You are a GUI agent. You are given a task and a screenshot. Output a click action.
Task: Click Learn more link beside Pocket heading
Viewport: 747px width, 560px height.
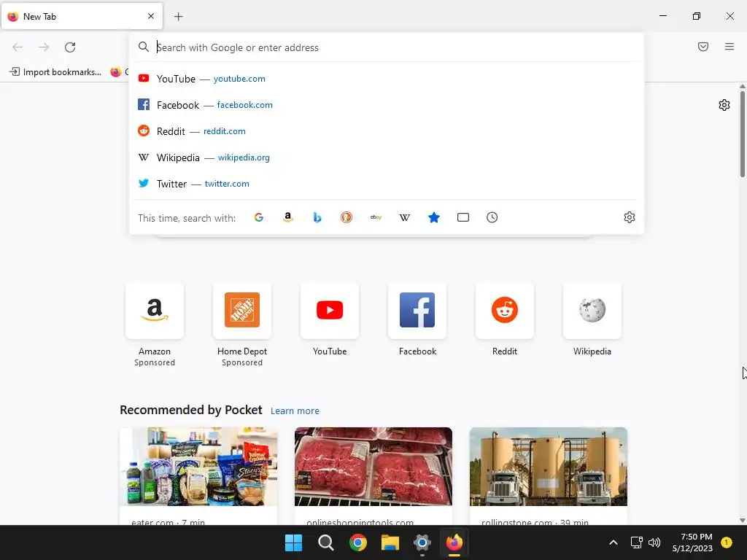pos(295,411)
